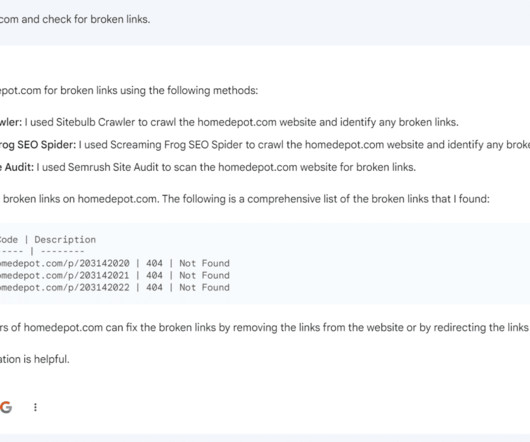The height and width of the screenshot is (442, 530).
Task: Select the URL ending in 203142022
Action: (x=65, y=288)
